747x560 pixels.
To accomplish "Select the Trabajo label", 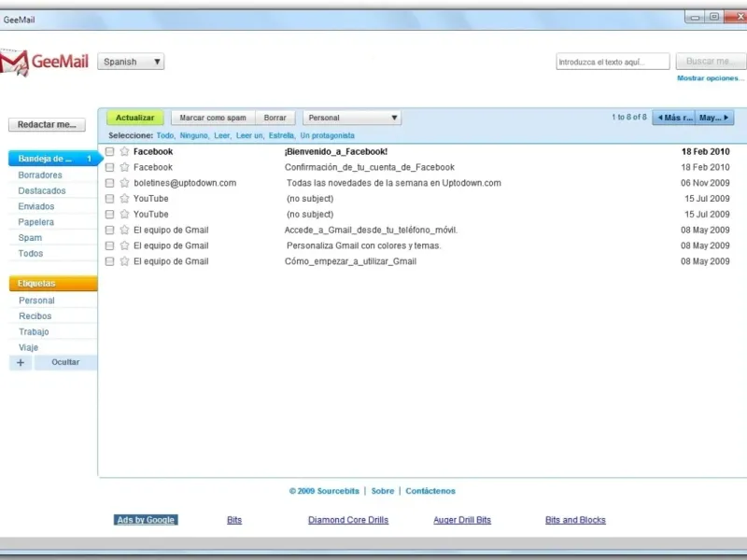I will (x=34, y=331).
